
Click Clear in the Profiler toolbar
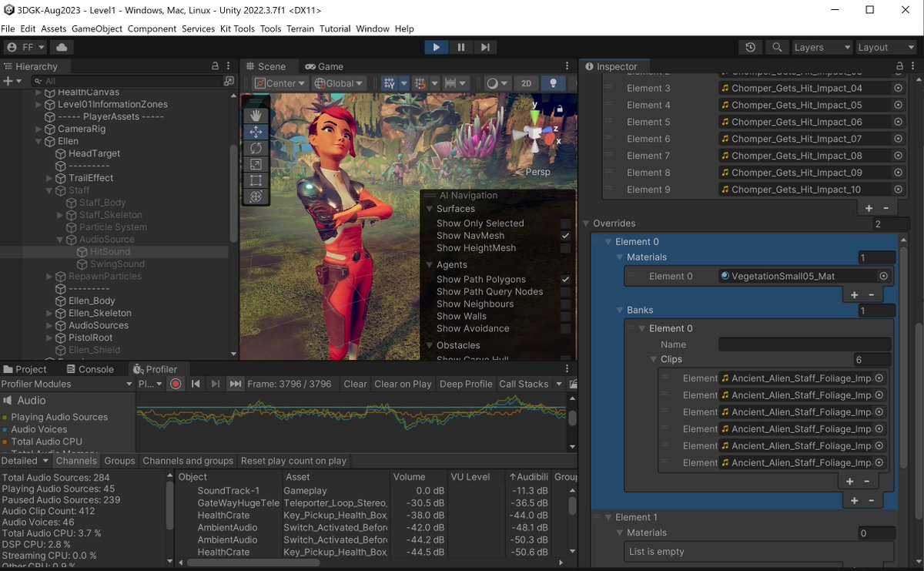coord(354,383)
